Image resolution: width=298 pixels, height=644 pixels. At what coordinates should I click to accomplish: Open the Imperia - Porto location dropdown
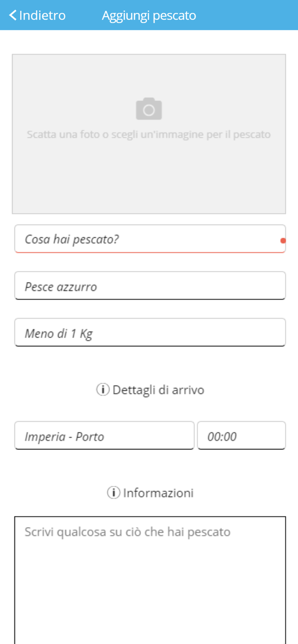(x=104, y=435)
